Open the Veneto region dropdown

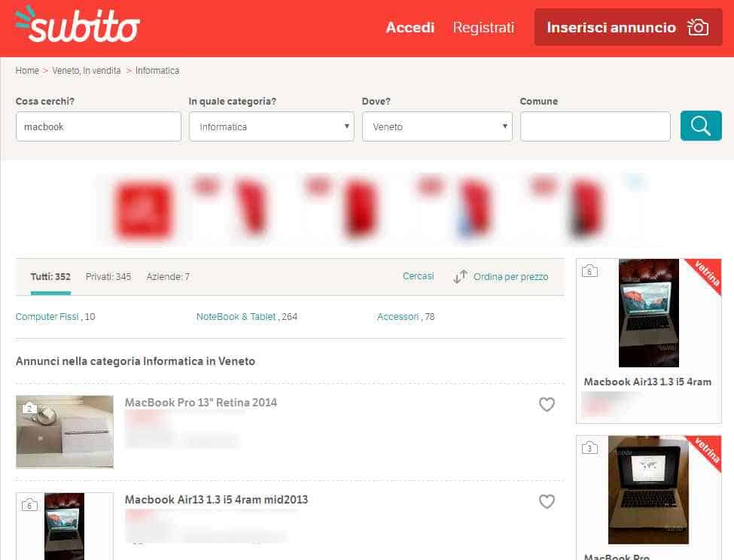(x=437, y=126)
